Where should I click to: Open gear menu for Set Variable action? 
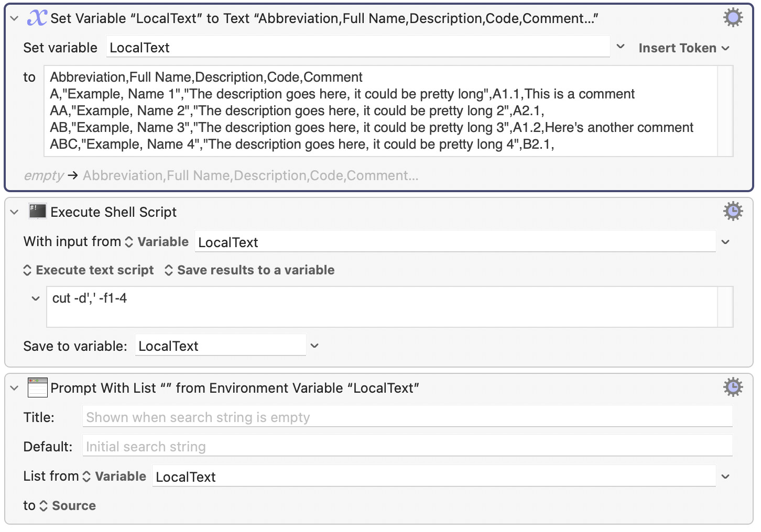[733, 18]
